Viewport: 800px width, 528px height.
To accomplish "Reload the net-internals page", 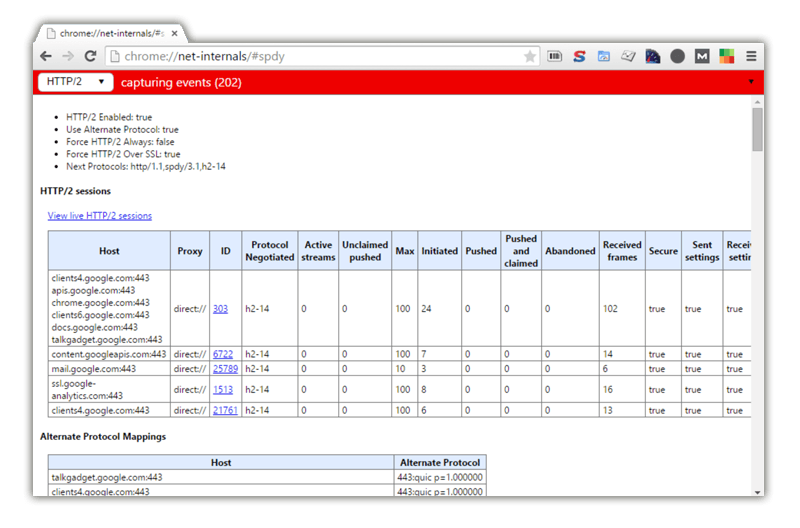I will click(x=90, y=56).
